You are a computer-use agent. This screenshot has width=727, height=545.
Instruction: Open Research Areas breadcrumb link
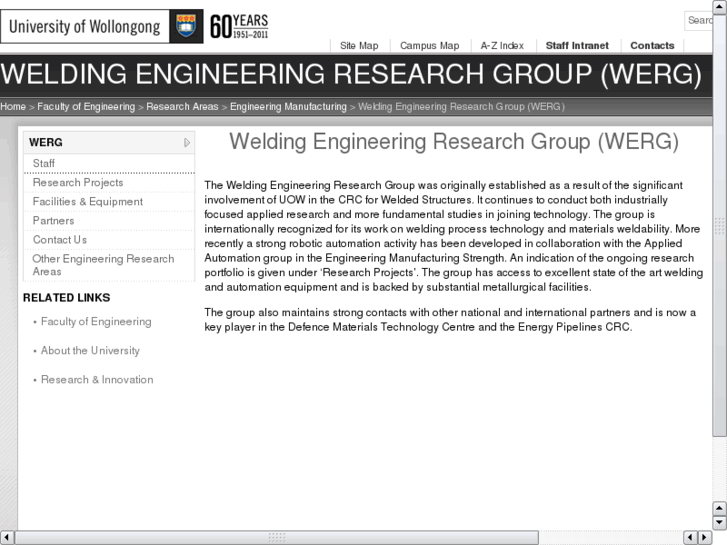click(x=182, y=107)
